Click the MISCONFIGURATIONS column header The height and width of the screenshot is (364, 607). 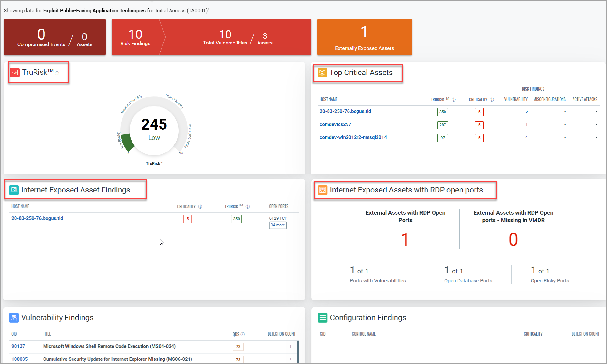[550, 99]
